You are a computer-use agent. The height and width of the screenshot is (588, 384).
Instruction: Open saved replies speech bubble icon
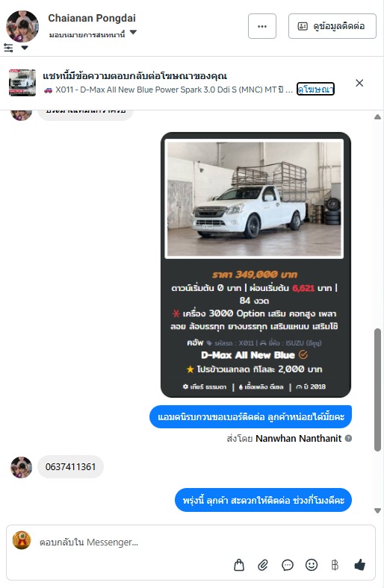287,565
